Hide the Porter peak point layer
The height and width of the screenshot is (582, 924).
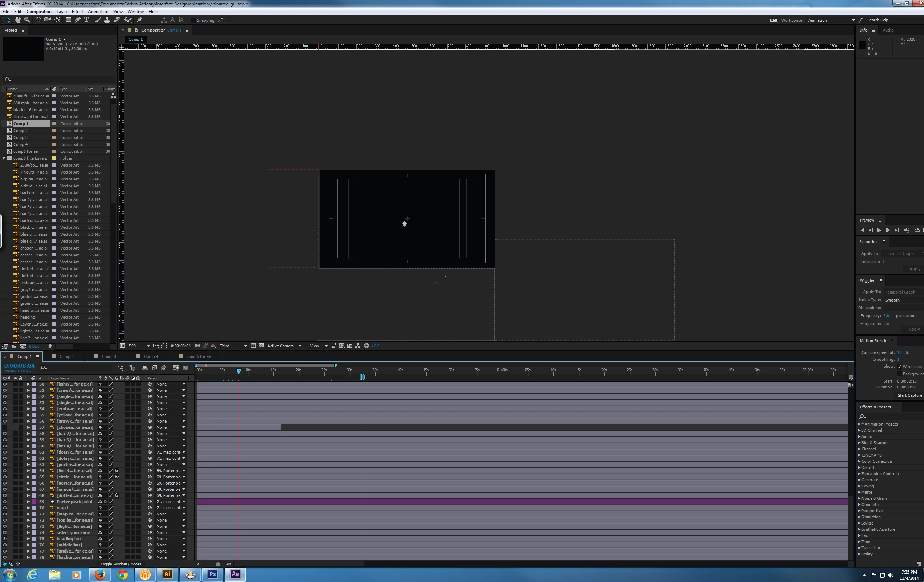(5, 502)
